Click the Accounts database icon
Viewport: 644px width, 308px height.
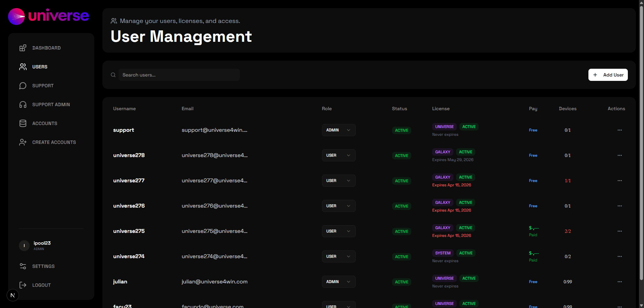tap(23, 123)
